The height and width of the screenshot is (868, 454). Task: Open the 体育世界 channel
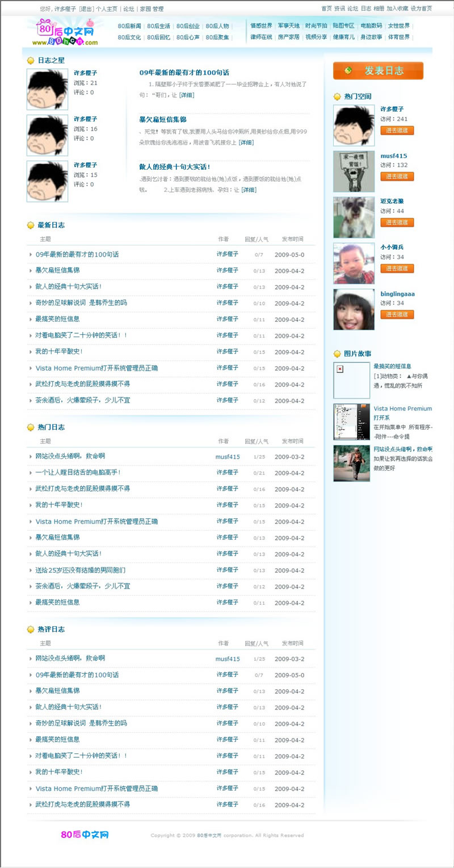(x=398, y=37)
